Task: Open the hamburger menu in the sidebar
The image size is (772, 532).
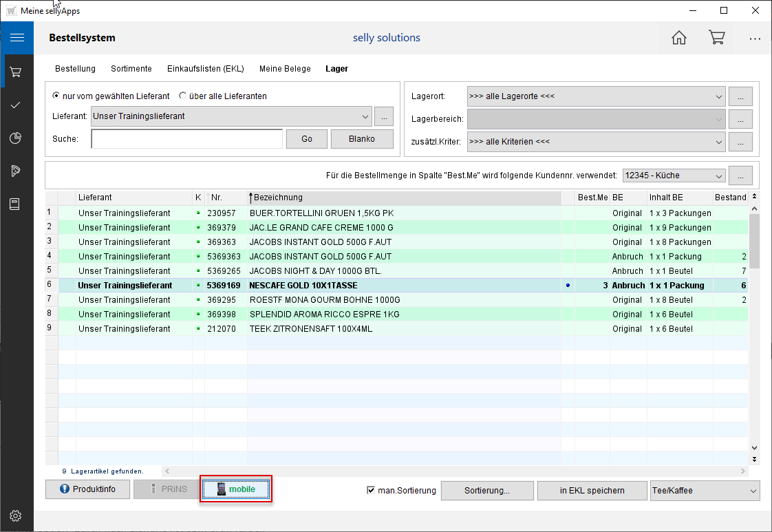Action: tap(17, 38)
